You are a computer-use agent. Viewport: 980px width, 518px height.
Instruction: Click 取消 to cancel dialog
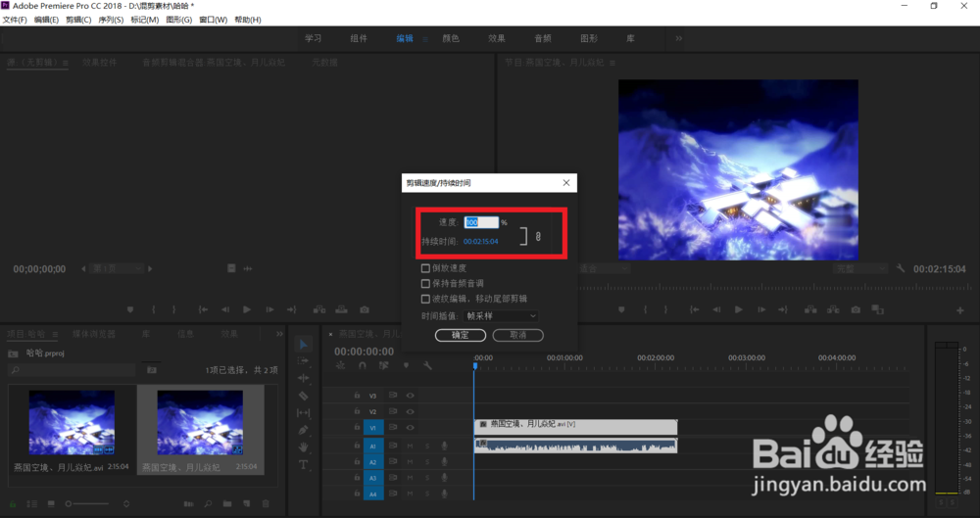pyautogui.click(x=518, y=335)
